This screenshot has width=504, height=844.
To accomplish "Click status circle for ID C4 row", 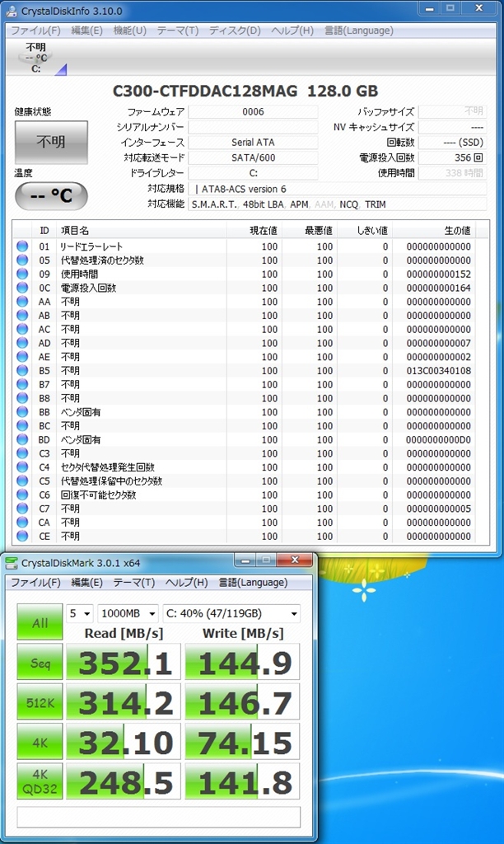I will click(x=22, y=467).
